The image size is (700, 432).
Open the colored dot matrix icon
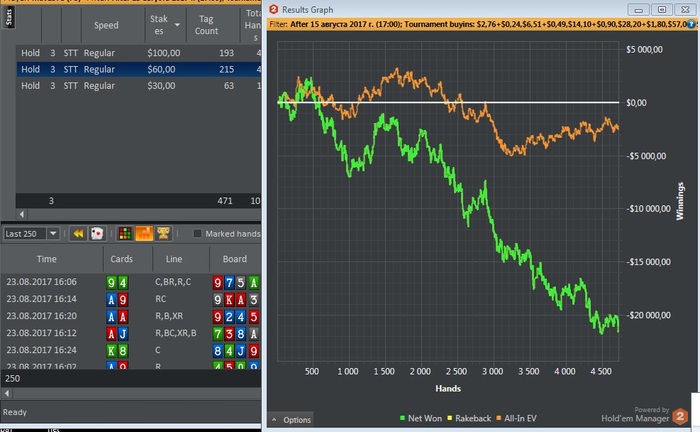point(125,233)
